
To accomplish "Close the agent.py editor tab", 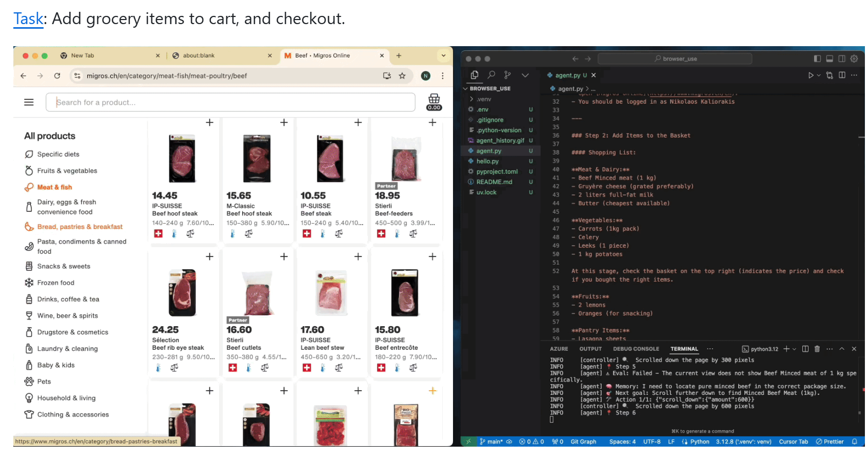I will point(594,75).
